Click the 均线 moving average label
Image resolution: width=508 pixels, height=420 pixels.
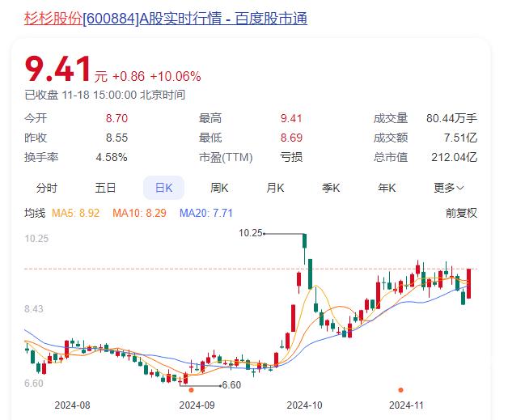click(35, 214)
